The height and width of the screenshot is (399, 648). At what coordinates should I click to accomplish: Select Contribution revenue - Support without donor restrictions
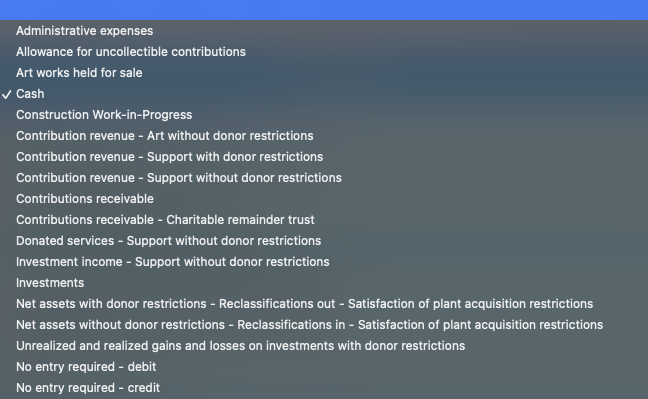[x=324, y=178]
